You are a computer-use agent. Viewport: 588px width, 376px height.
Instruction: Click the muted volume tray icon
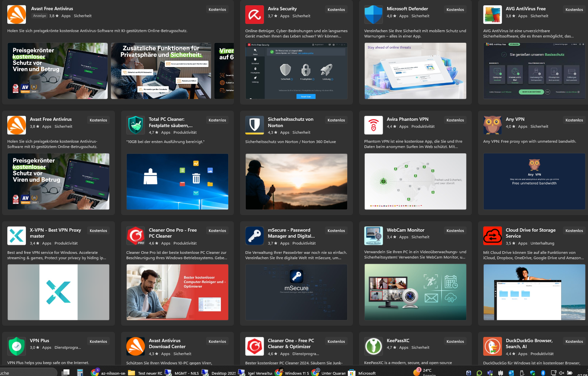pyautogui.click(x=562, y=373)
